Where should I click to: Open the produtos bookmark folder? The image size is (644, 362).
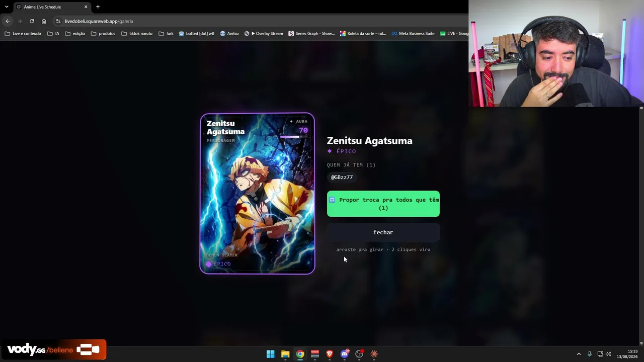[103, 34]
